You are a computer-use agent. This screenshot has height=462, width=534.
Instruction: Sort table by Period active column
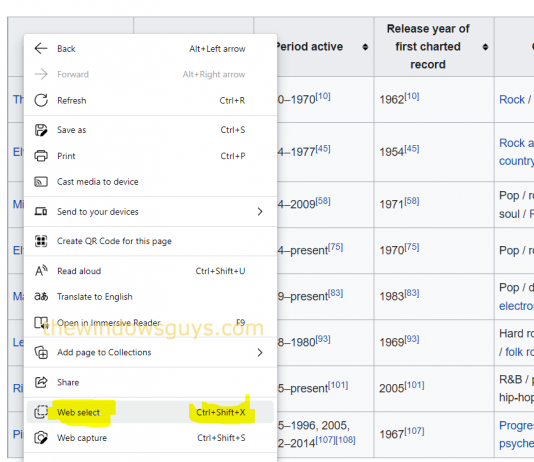(x=365, y=47)
